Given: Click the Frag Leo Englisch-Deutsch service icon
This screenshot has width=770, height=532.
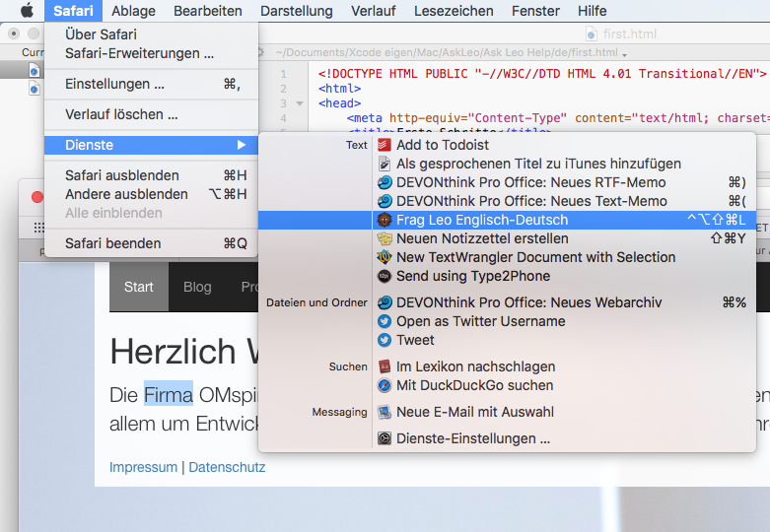Looking at the screenshot, I should (385, 220).
